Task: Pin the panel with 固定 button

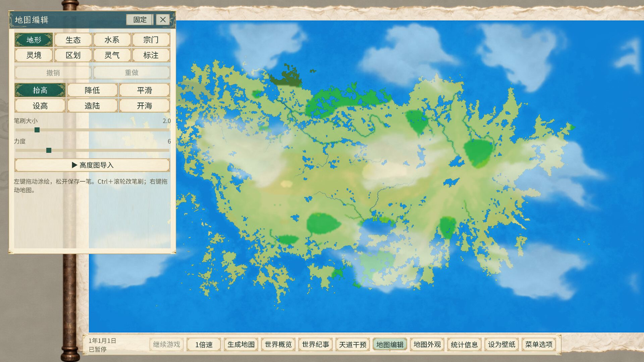Action: [x=140, y=20]
